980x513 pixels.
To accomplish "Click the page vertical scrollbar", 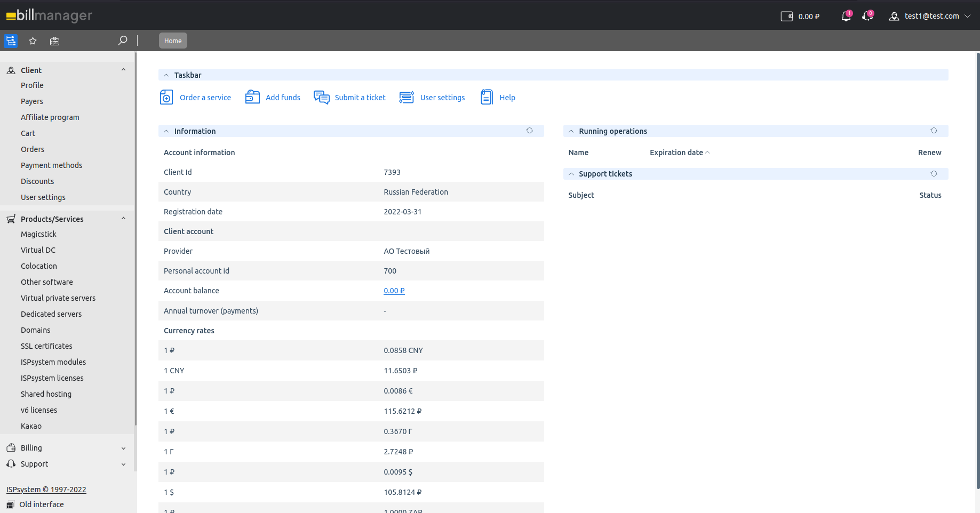I will 978,271.
